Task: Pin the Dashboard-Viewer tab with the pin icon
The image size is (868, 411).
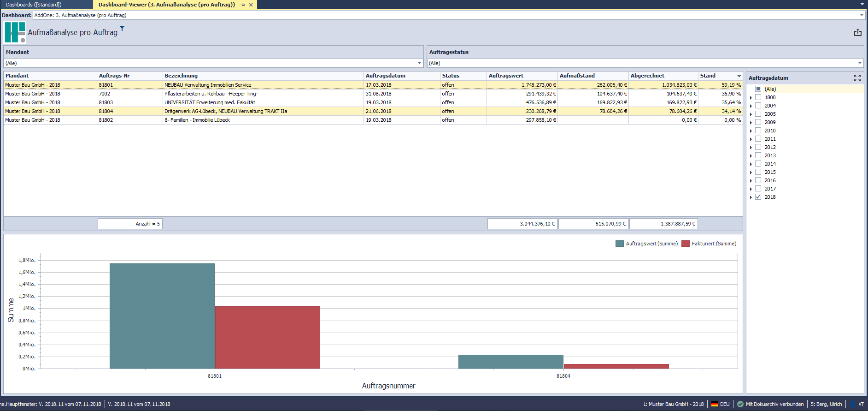Action: [x=243, y=5]
